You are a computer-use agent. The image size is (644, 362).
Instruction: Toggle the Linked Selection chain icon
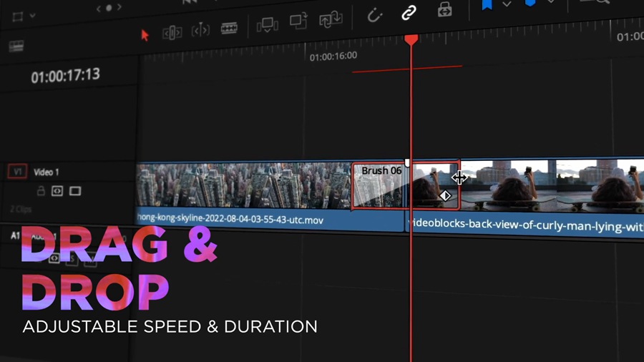(x=409, y=13)
